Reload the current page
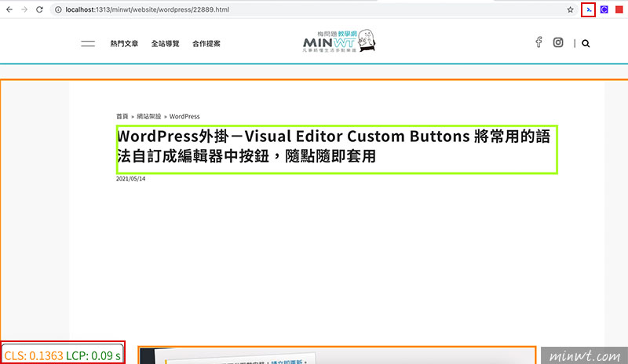 tap(39, 9)
